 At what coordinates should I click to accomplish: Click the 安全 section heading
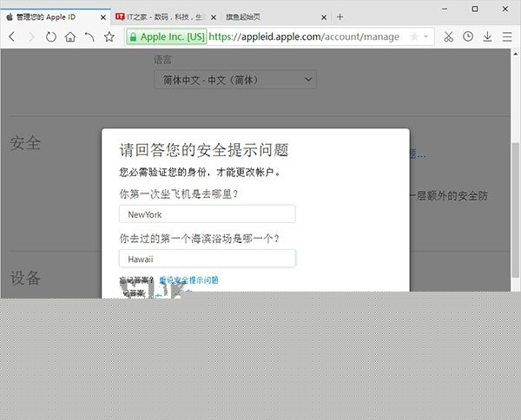point(25,143)
